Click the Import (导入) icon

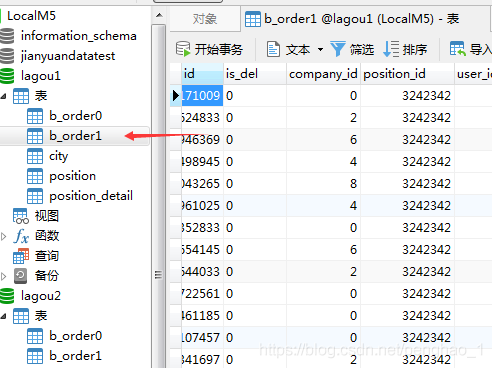[457, 49]
